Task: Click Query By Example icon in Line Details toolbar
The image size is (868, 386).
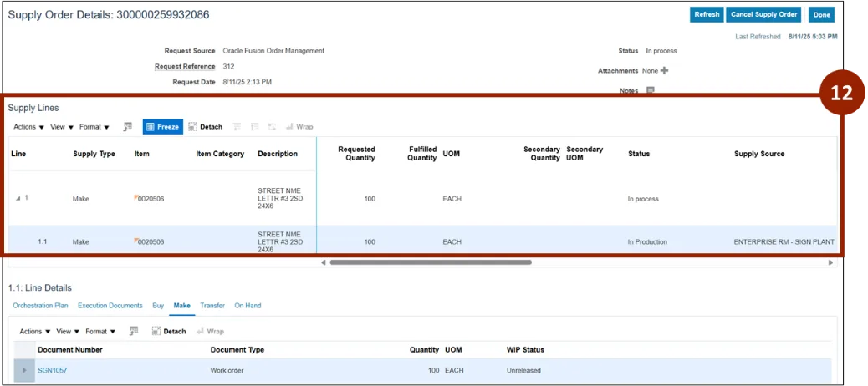Action: (x=134, y=332)
